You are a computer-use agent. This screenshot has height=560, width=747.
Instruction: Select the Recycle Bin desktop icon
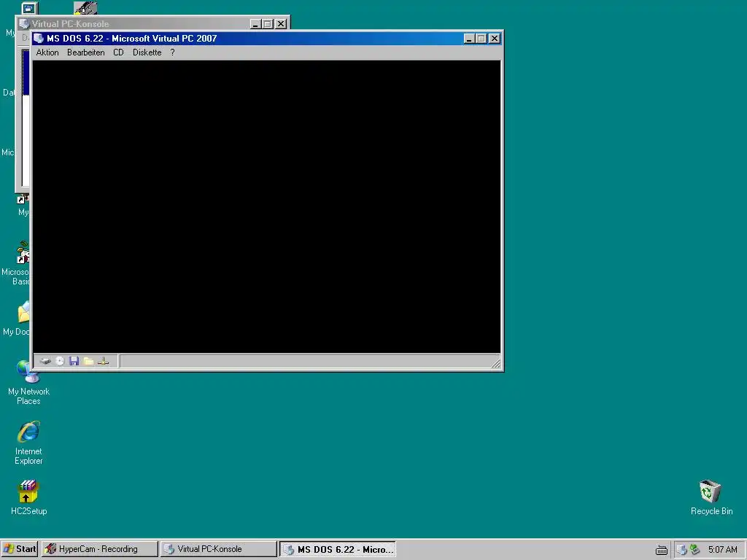[x=711, y=497]
